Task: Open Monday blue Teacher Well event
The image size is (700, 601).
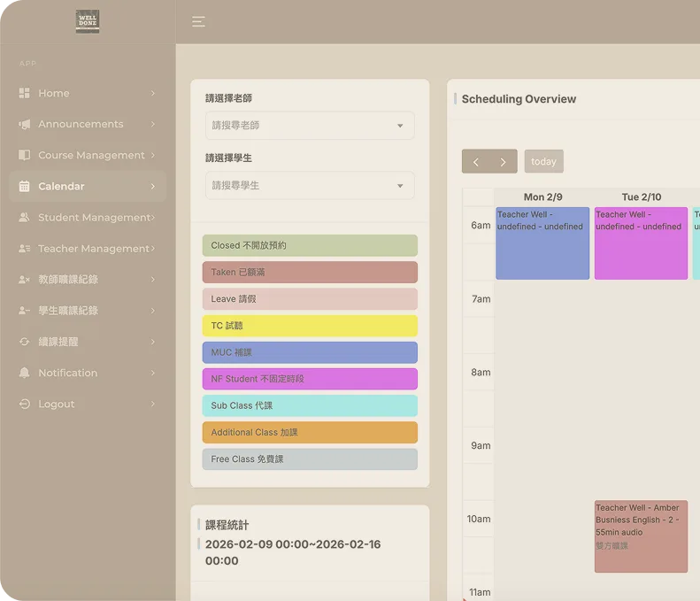Action: (x=542, y=243)
